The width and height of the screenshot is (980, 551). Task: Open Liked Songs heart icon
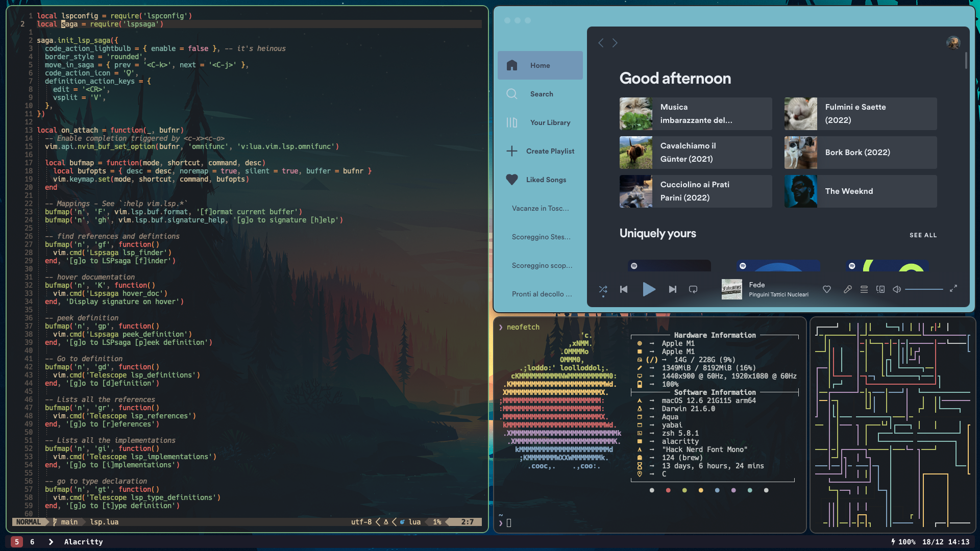click(x=511, y=180)
